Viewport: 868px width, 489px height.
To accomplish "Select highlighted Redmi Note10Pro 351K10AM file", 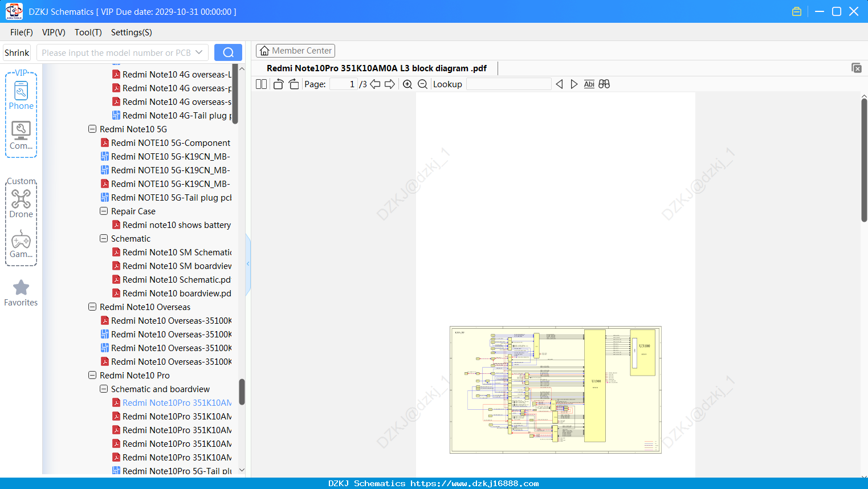I will pyautogui.click(x=172, y=402).
